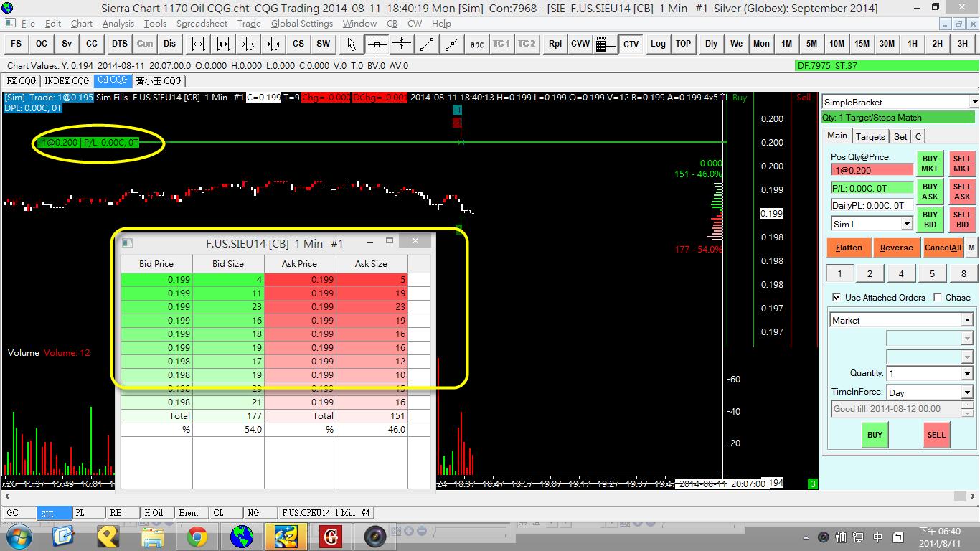This screenshot has width=980, height=551.
Task: Open the Targets tab in trade window
Action: click(x=870, y=136)
